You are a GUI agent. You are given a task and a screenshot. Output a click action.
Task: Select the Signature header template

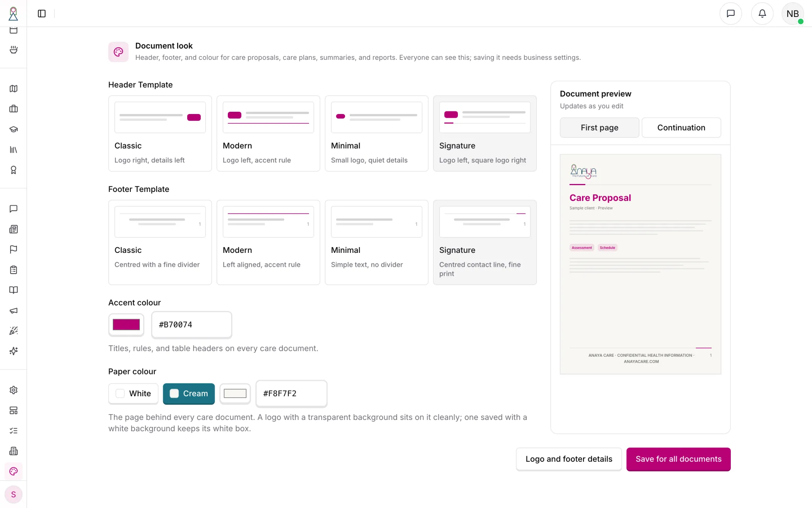click(x=485, y=133)
